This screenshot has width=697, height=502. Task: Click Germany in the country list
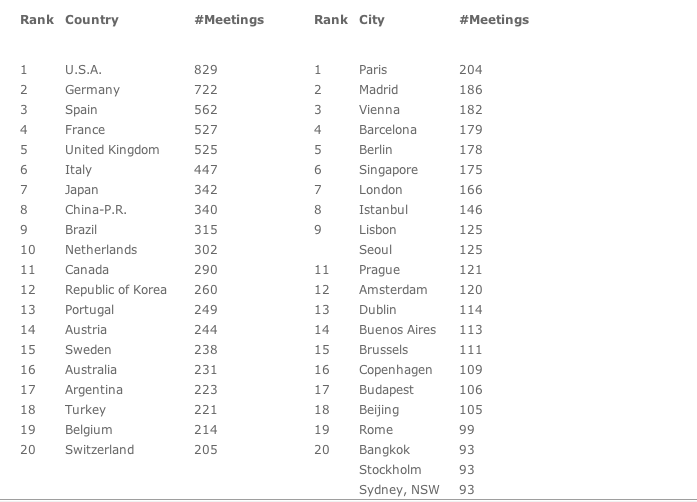92,90
